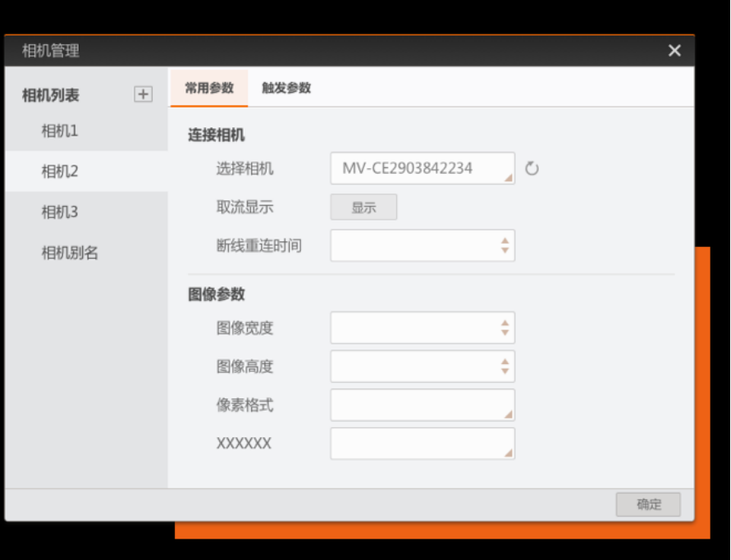731x560 pixels.
Task: Click inside the 图像宽度 input field
Action: pyautogui.click(x=415, y=327)
